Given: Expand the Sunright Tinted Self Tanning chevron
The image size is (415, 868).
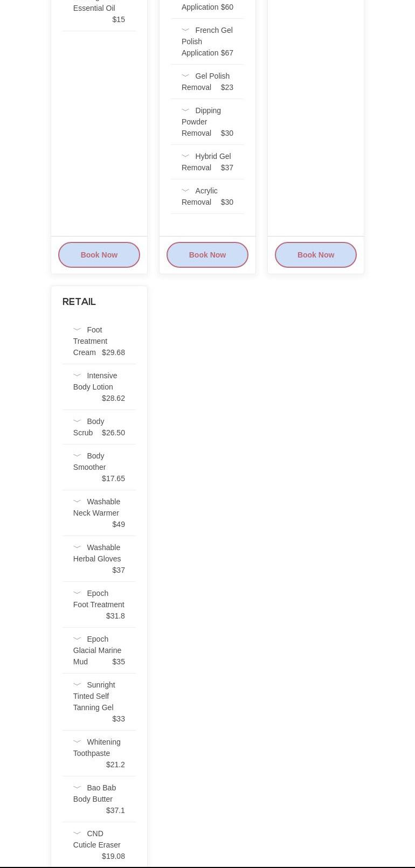Looking at the screenshot, I should [77, 685].
